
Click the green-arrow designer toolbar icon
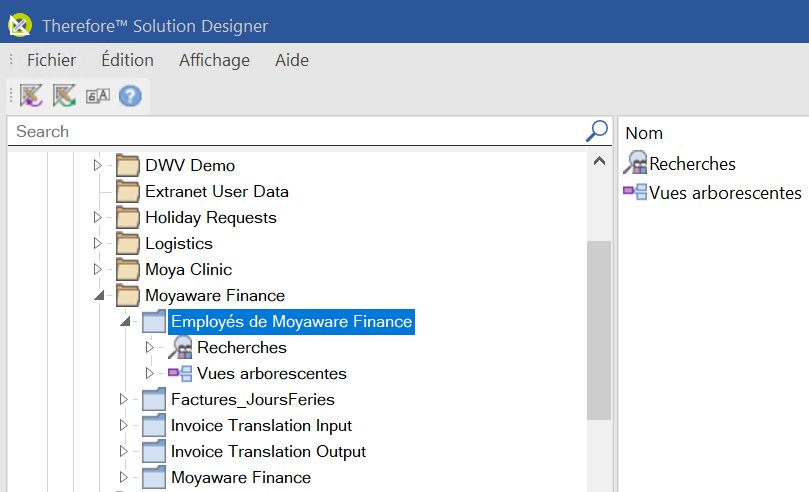point(64,96)
